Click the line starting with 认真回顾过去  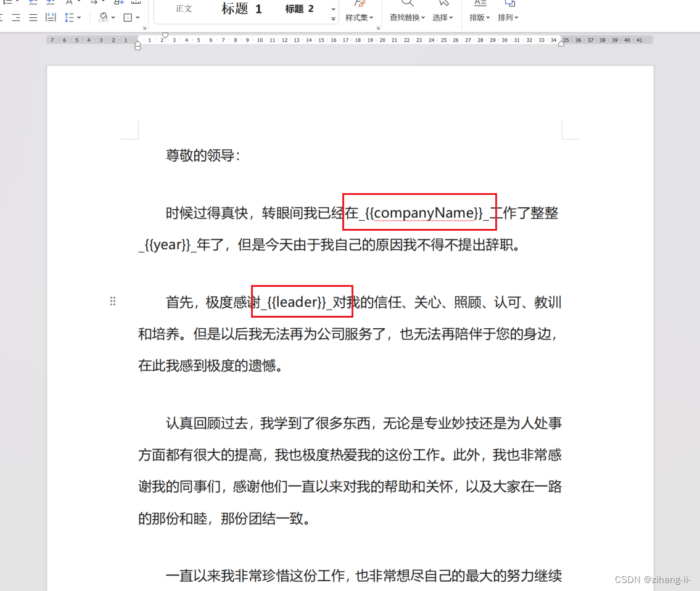tap(363, 423)
